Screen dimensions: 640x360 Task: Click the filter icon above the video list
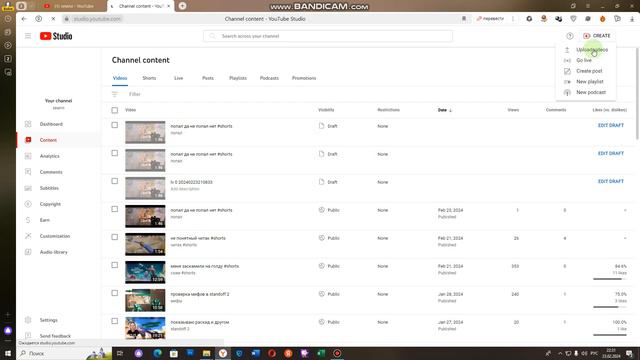115,94
